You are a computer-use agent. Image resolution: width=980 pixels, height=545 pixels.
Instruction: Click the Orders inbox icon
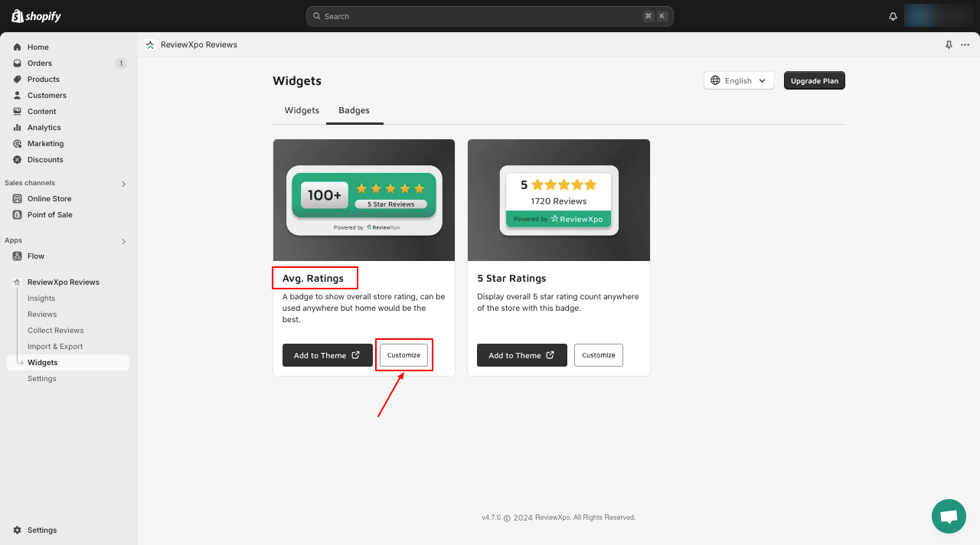[18, 64]
